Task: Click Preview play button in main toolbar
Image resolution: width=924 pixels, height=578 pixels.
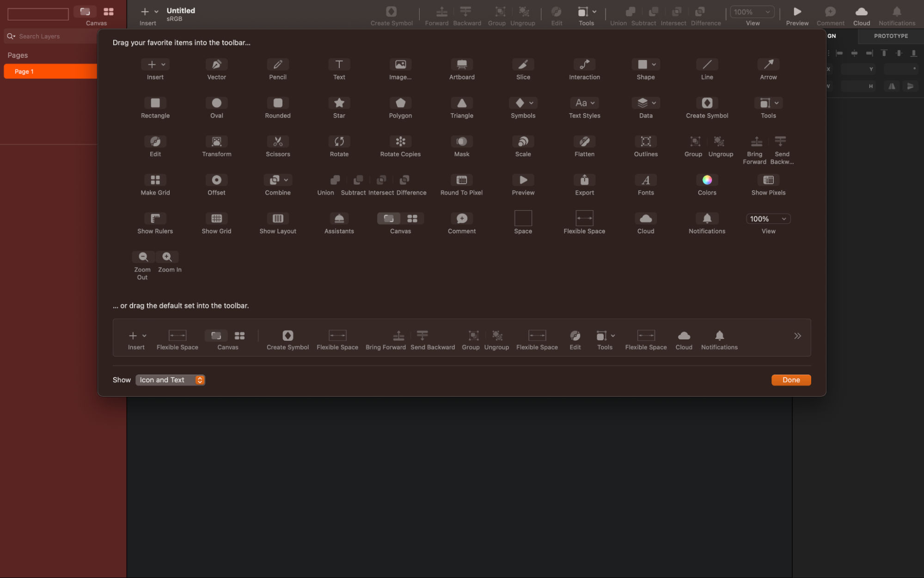Action: [x=797, y=12]
